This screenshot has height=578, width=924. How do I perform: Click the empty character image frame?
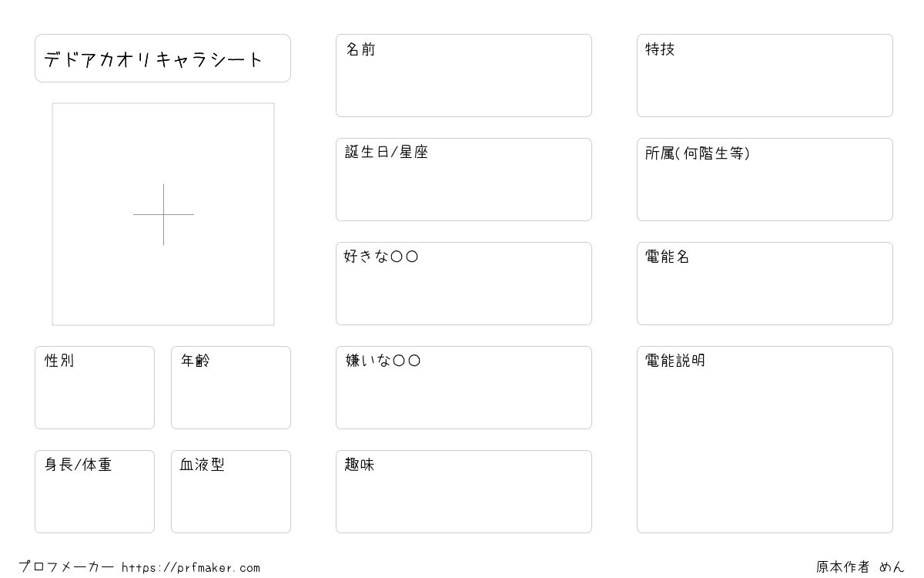coord(163,214)
